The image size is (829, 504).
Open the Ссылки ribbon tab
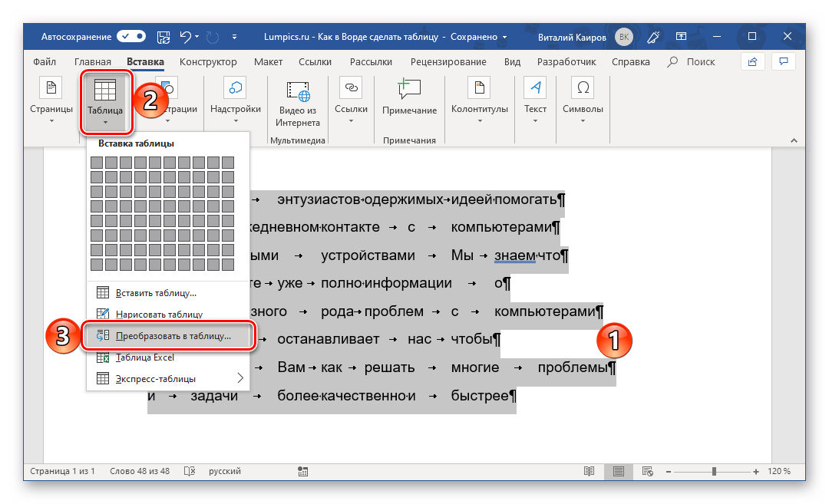click(x=315, y=62)
